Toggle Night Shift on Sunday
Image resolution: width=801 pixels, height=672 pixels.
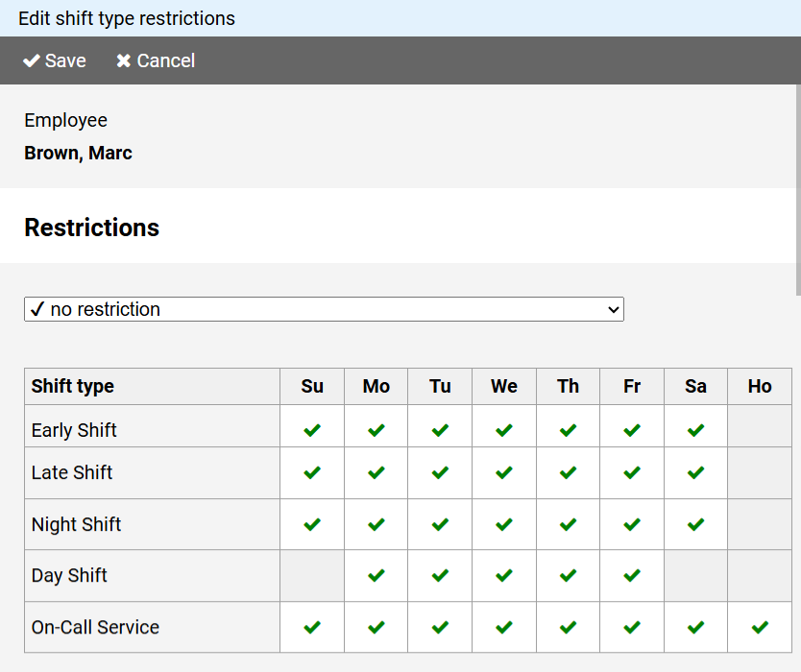pyautogui.click(x=312, y=524)
